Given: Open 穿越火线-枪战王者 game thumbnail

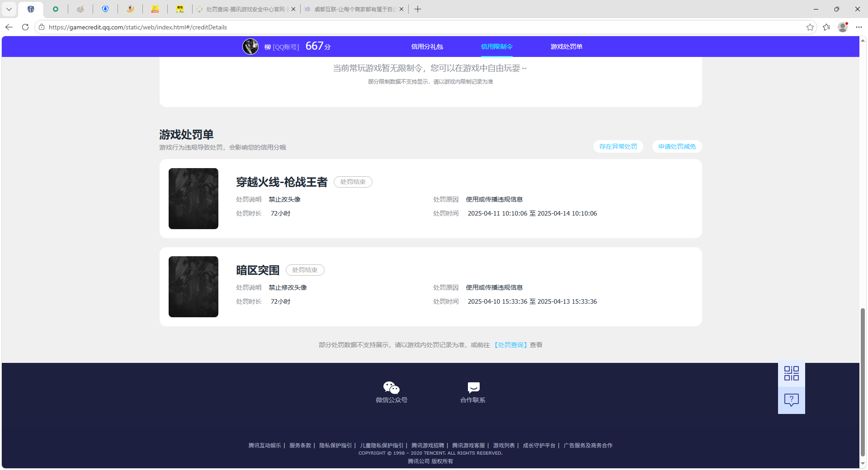Looking at the screenshot, I should click(193, 198).
